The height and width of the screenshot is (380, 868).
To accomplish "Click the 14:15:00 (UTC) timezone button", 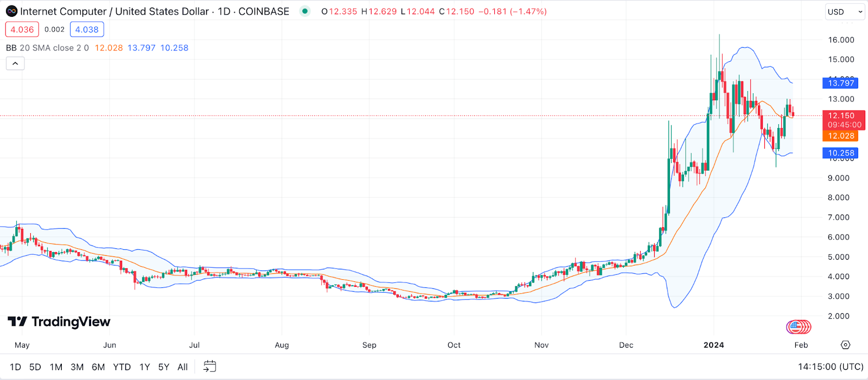I will [x=830, y=367].
